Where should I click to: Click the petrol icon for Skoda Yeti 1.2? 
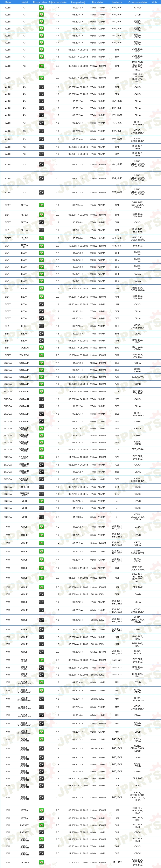41,501
